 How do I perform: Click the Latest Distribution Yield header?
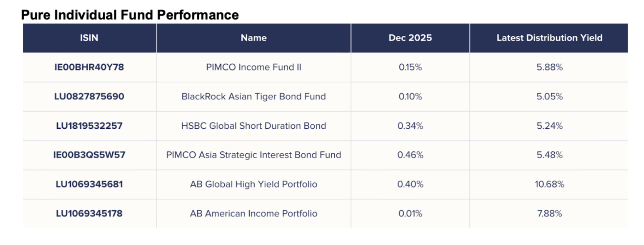click(549, 38)
